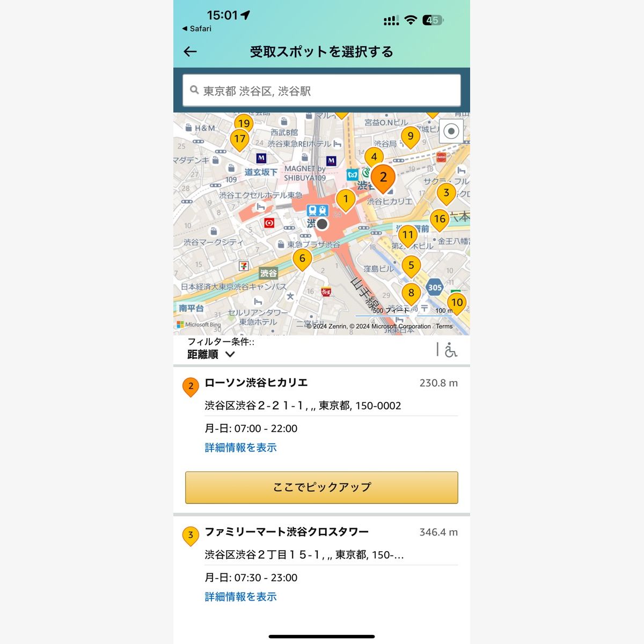Image resolution: width=644 pixels, height=644 pixels.
Task: Select map pin number 17
Action: pos(240,140)
